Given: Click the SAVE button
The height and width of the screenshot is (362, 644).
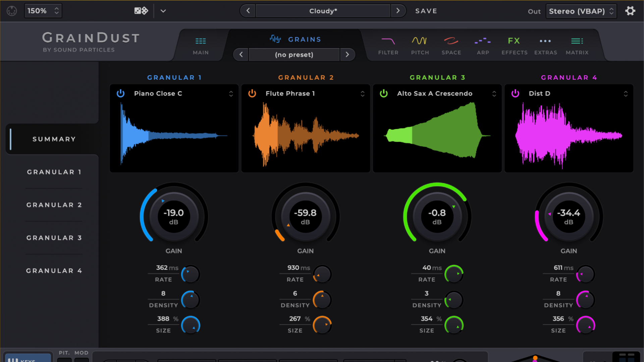Looking at the screenshot, I should click(x=426, y=11).
